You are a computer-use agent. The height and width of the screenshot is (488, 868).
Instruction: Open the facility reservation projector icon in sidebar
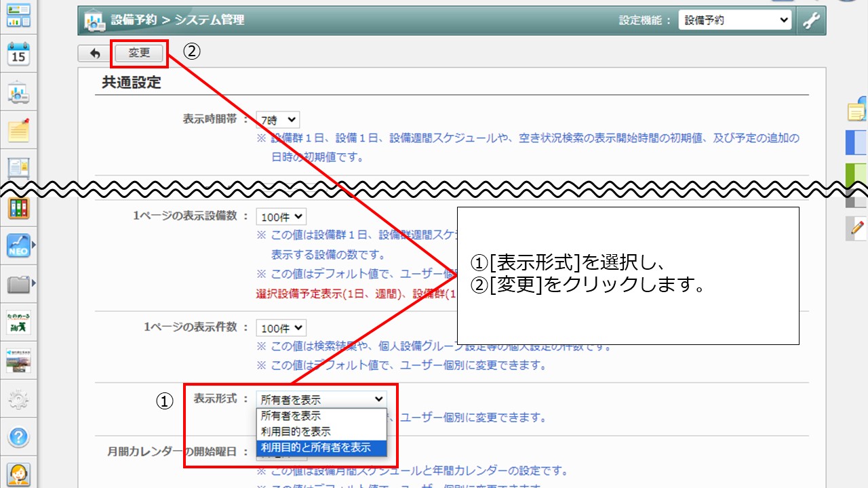(18, 93)
